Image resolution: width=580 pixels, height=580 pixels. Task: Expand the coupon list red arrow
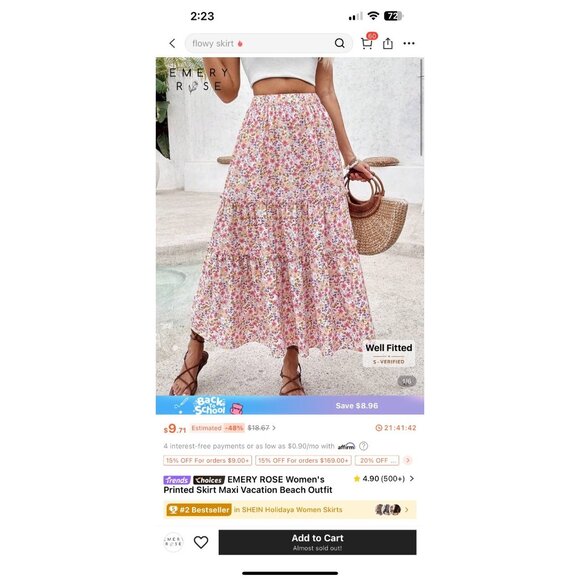coord(408,460)
